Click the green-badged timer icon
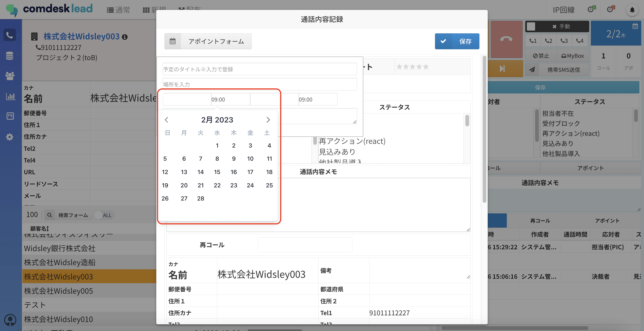 pyautogui.click(x=591, y=9)
